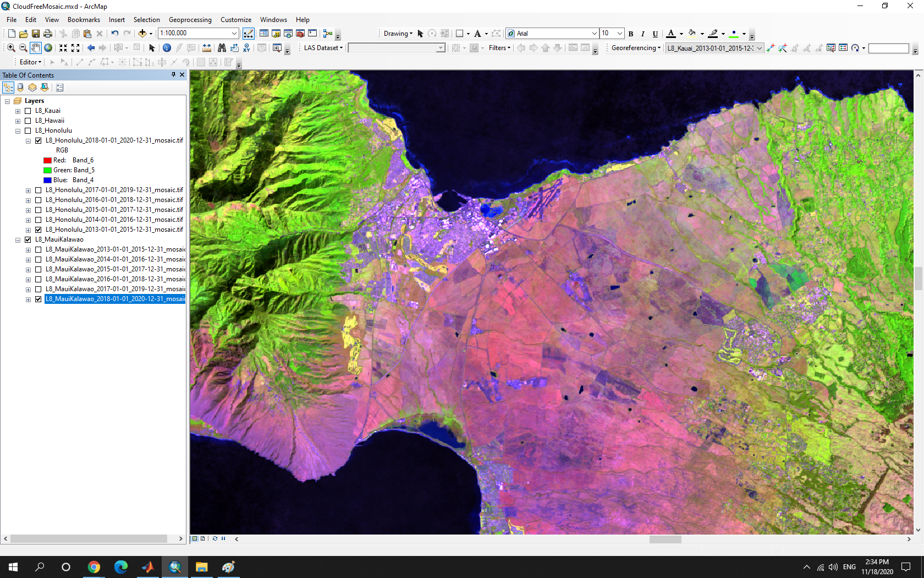
Task: Click the Full Extent globe icon
Action: coord(48,48)
